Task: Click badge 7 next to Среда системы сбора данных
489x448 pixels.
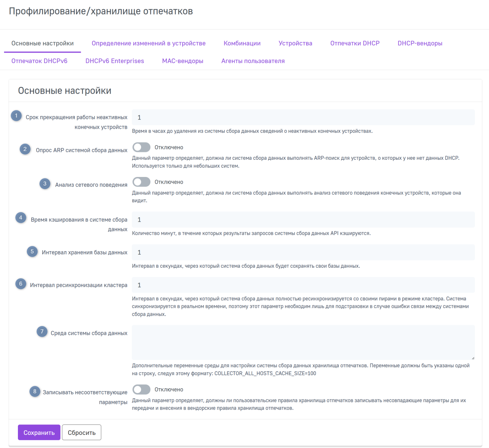Action: pyautogui.click(x=42, y=332)
